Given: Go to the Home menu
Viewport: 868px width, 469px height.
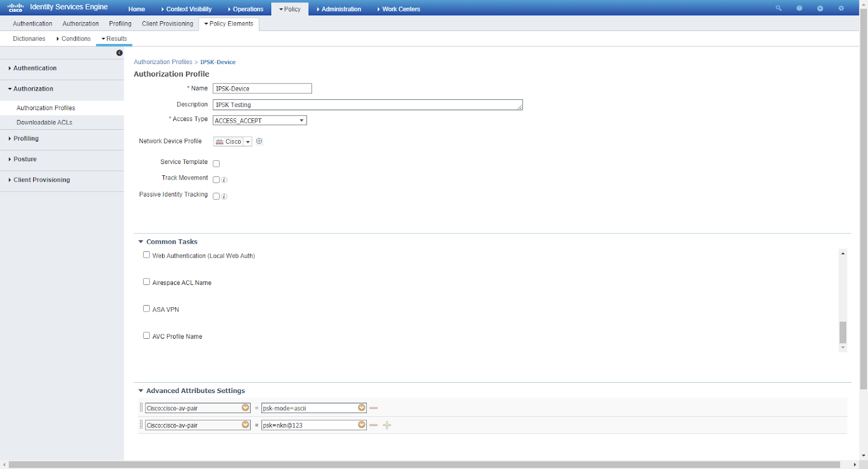Looking at the screenshot, I should pyautogui.click(x=137, y=9).
